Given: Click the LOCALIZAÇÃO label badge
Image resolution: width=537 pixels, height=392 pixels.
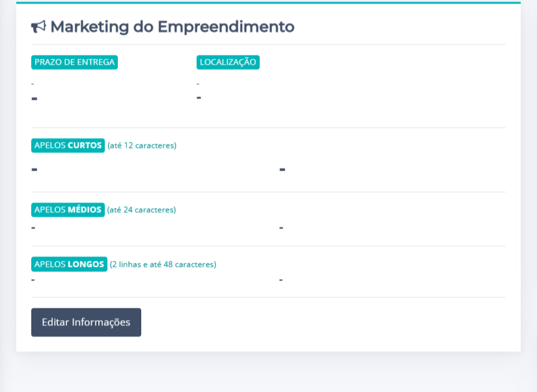Looking at the screenshot, I should [228, 62].
